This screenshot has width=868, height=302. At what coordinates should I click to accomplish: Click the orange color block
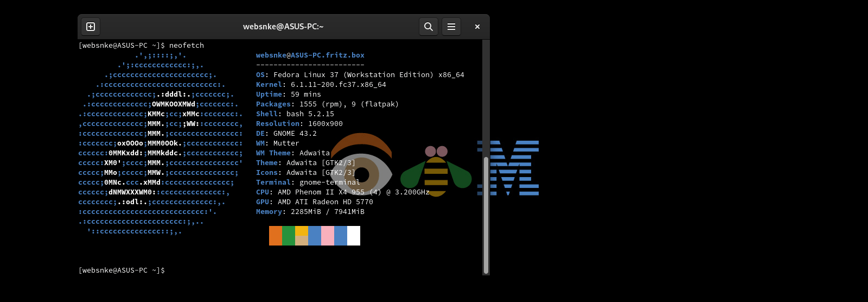276,236
